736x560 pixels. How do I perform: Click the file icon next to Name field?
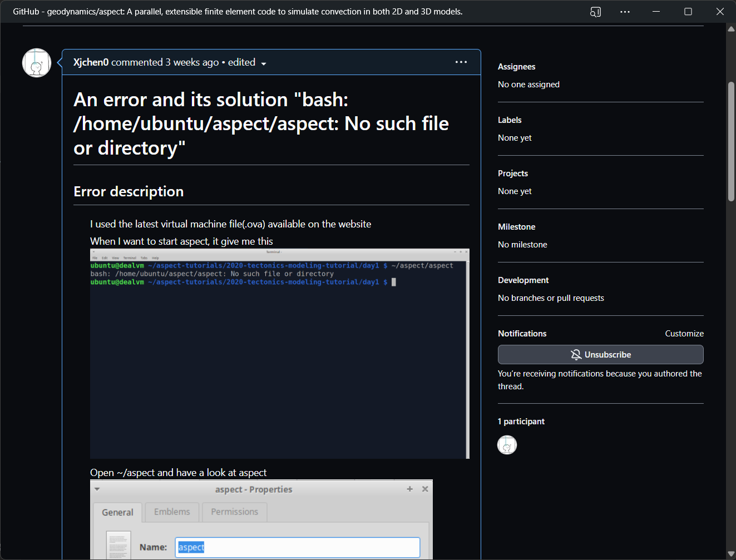pos(118,546)
